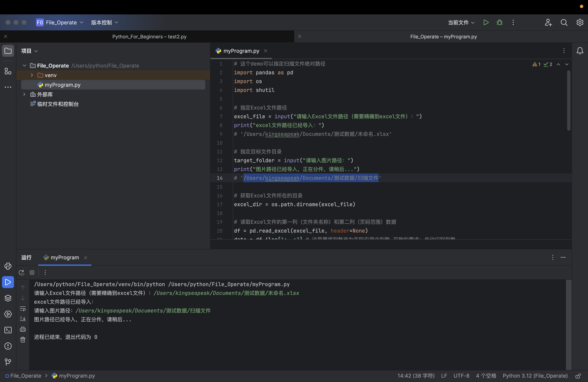Jump to previous stack trace up arrow
Image resolution: width=588 pixels, height=382 pixels.
coord(23,288)
